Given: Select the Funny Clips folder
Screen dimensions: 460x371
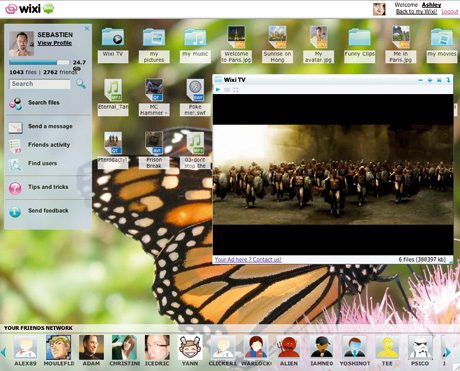Looking at the screenshot, I should click(x=359, y=37).
